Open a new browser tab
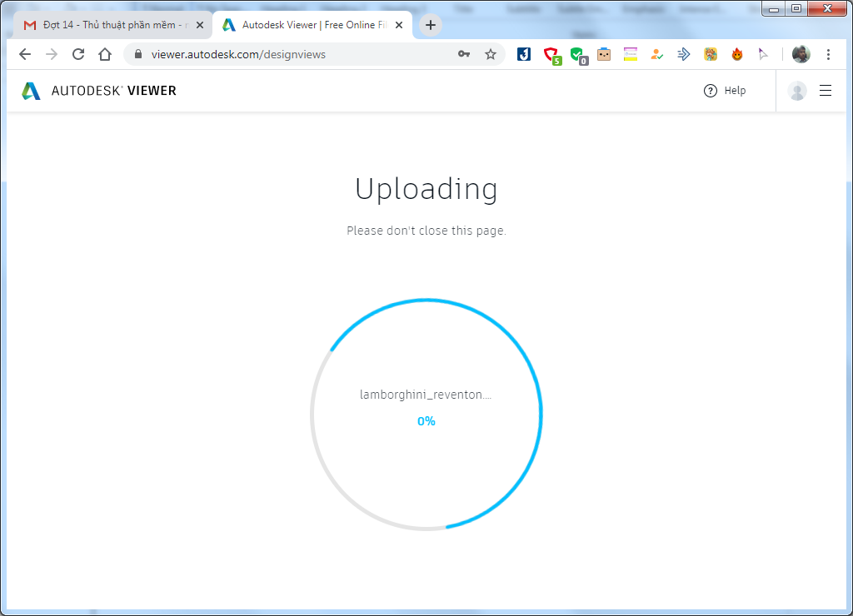 430,25
